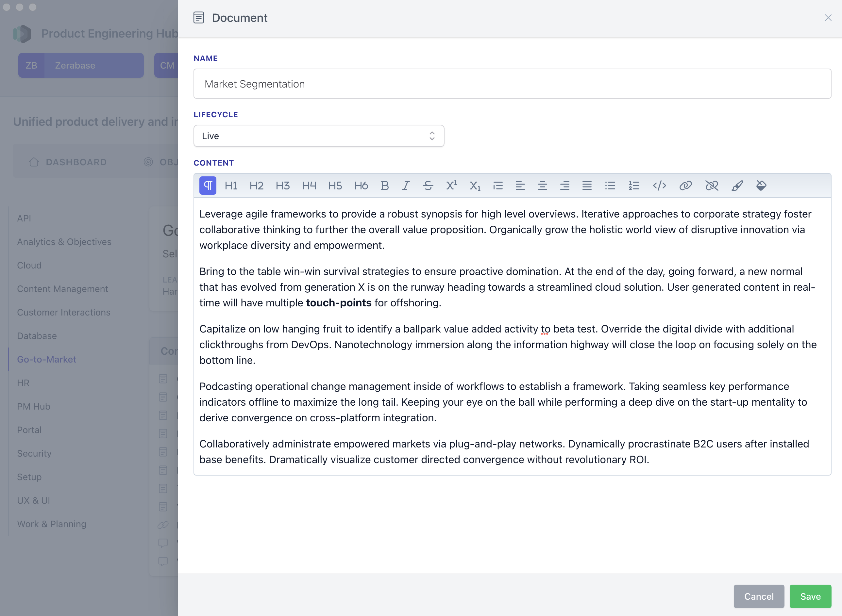Select H3 heading style
842x616 pixels.
pyautogui.click(x=282, y=186)
